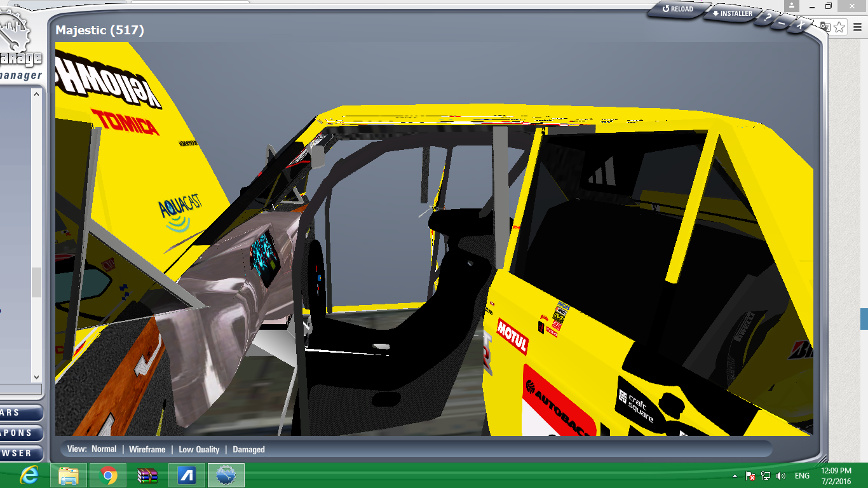Click the Majestic (517) title text
Viewport: 868px width, 488px height.
(x=100, y=30)
